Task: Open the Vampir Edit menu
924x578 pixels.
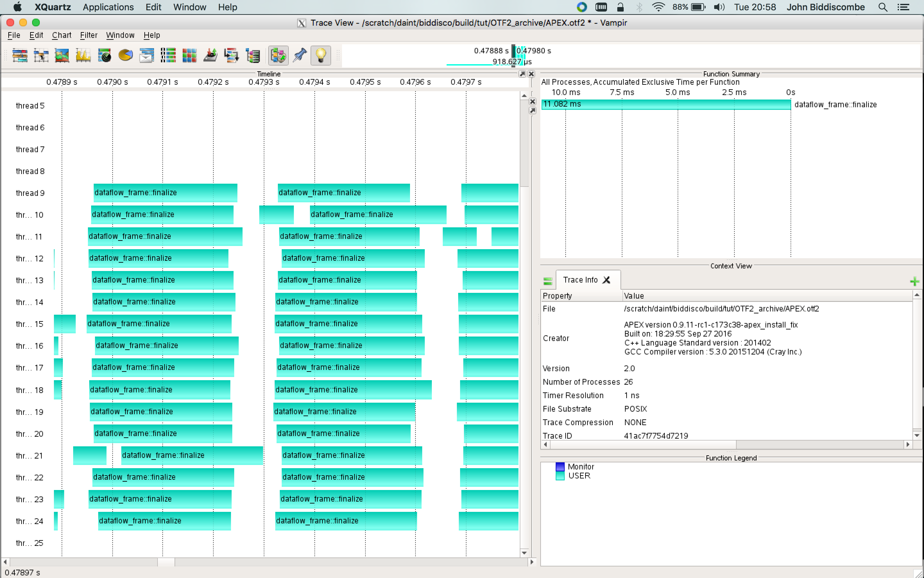Action: coord(36,35)
